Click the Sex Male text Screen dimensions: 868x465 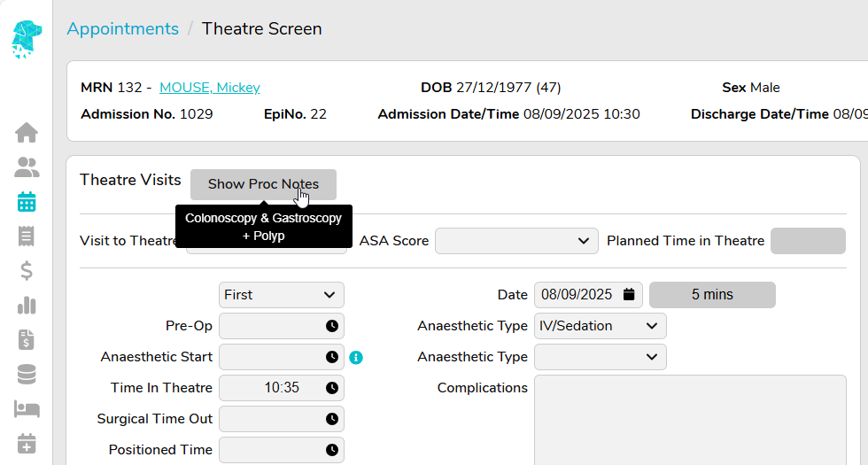(751, 88)
